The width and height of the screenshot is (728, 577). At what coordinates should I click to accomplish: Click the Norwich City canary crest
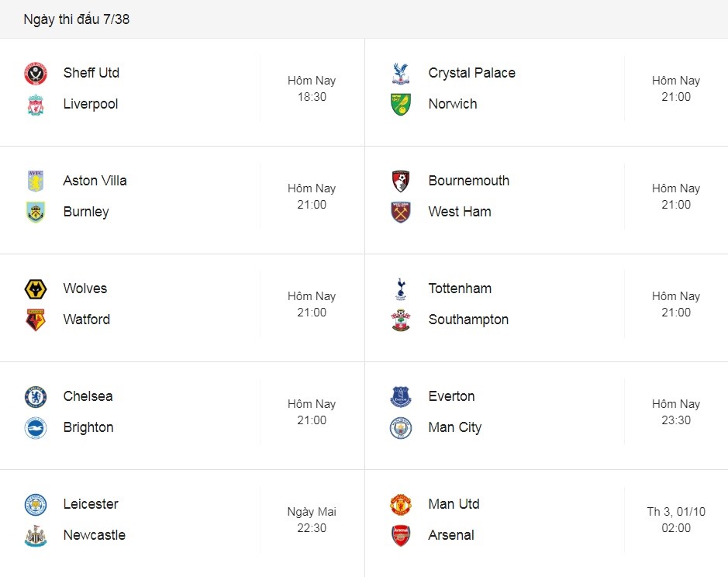coord(401,105)
